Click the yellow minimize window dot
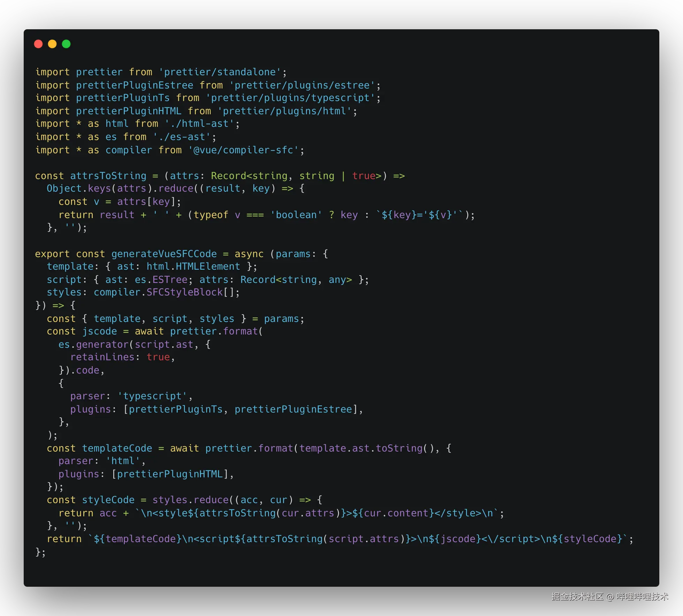This screenshot has height=616, width=683. 52,44
